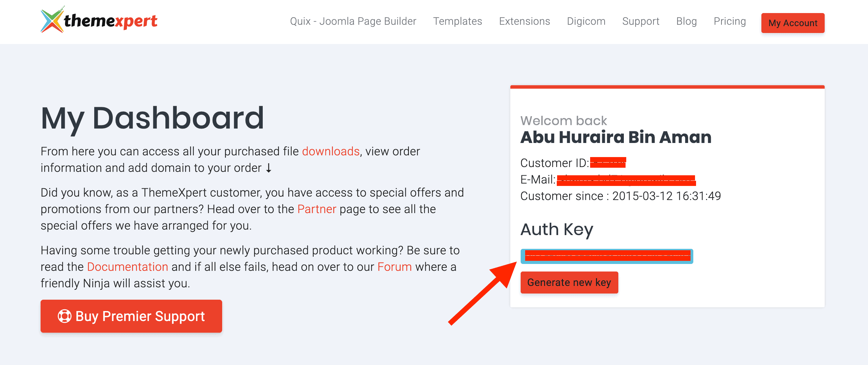Open Quix - Joomla Page Builder menu

(353, 21)
